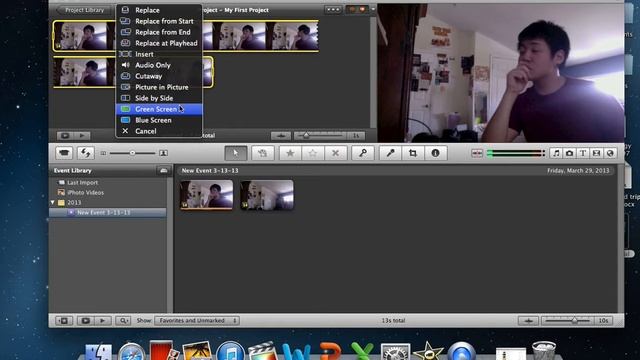The width and height of the screenshot is (640, 360).
Task: Open Finder from the Dock
Action: tap(98, 353)
